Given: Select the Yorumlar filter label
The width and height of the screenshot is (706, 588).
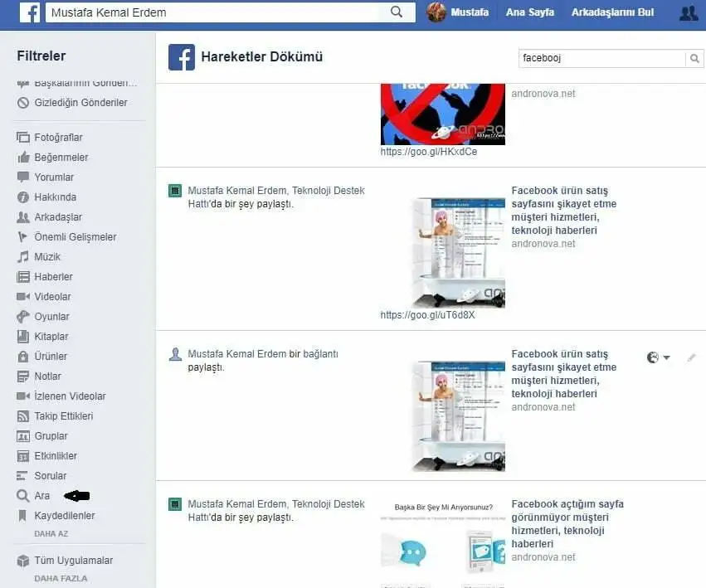Looking at the screenshot, I should tap(54, 177).
